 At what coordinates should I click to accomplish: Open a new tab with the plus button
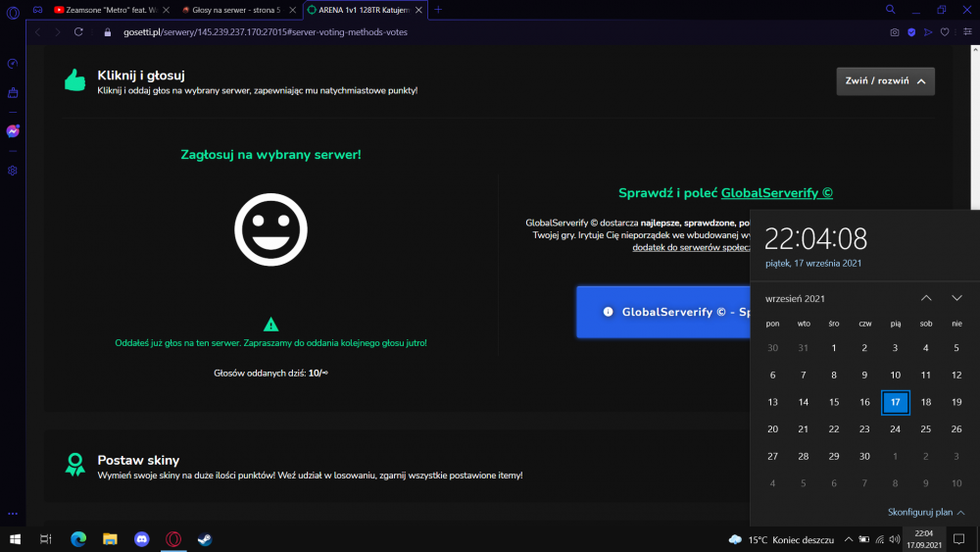[438, 10]
